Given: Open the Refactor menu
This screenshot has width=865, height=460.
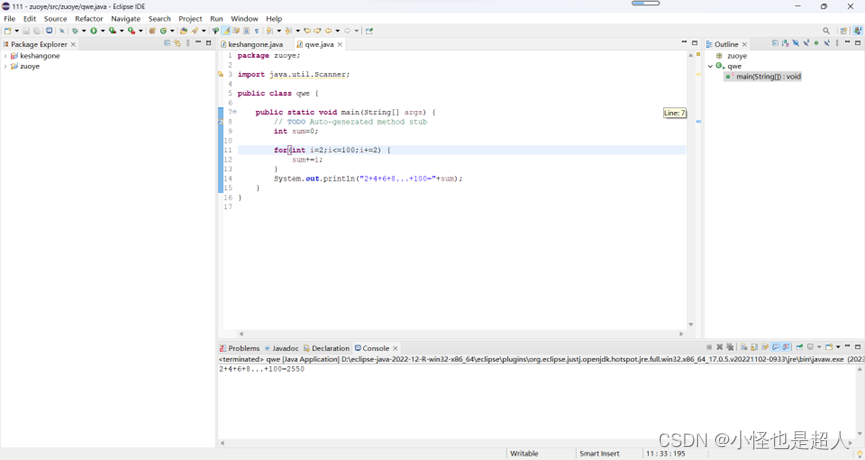Looking at the screenshot, I should [x=89, y=19].
